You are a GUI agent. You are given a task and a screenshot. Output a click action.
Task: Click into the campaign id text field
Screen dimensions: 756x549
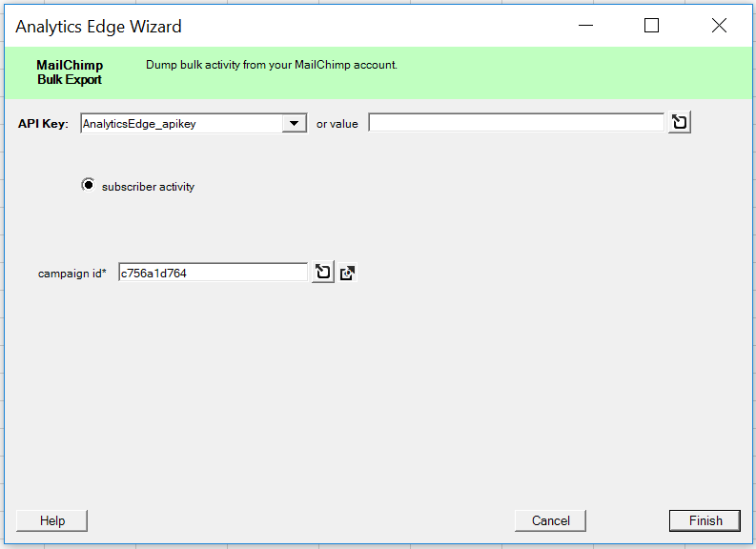click(213, 273)
